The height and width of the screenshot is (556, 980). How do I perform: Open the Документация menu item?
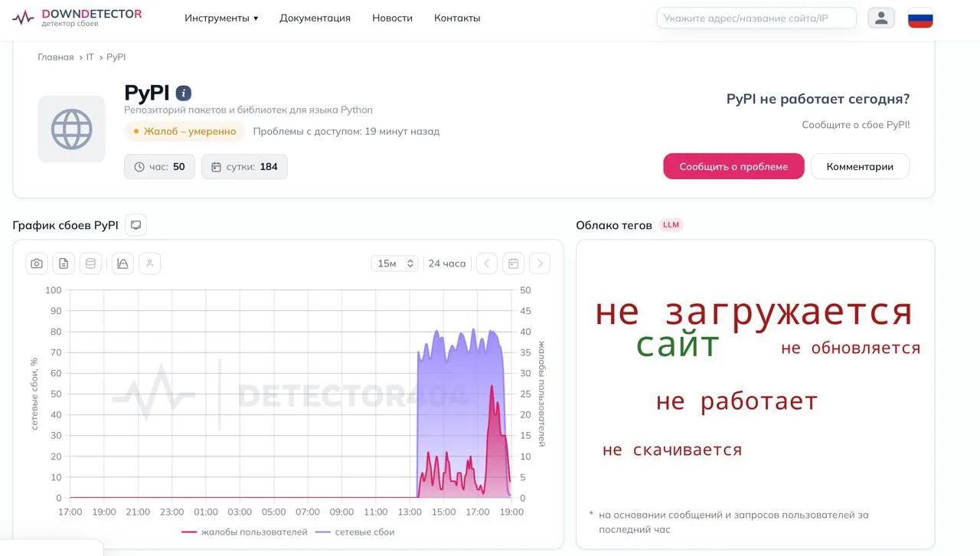315,18
